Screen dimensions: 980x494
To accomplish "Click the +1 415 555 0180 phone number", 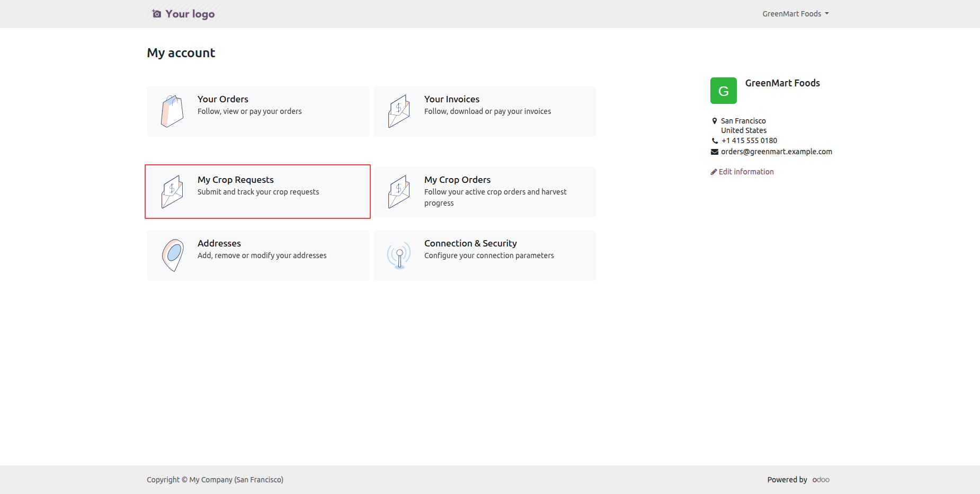I will (750, 140).
